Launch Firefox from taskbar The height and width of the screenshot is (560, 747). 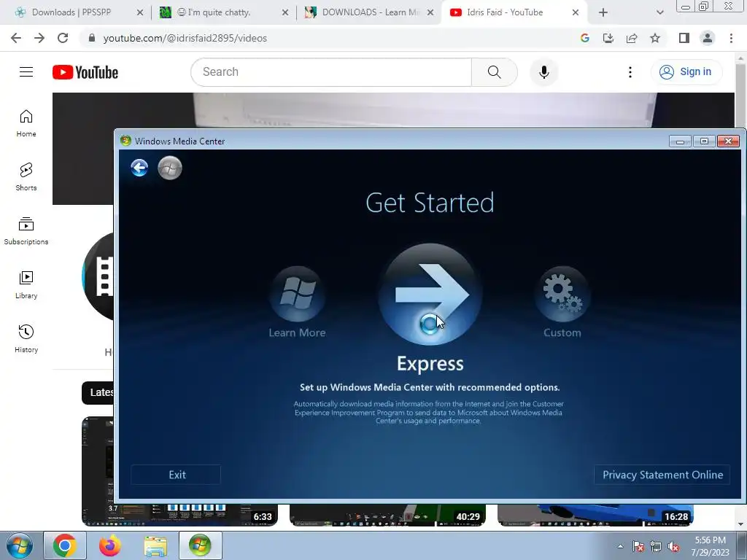109,545
